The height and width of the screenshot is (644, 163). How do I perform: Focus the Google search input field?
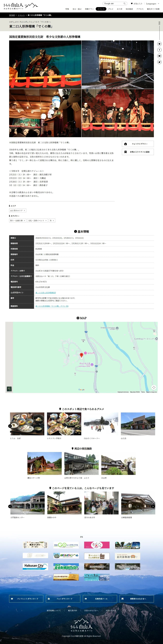point(113,4)
